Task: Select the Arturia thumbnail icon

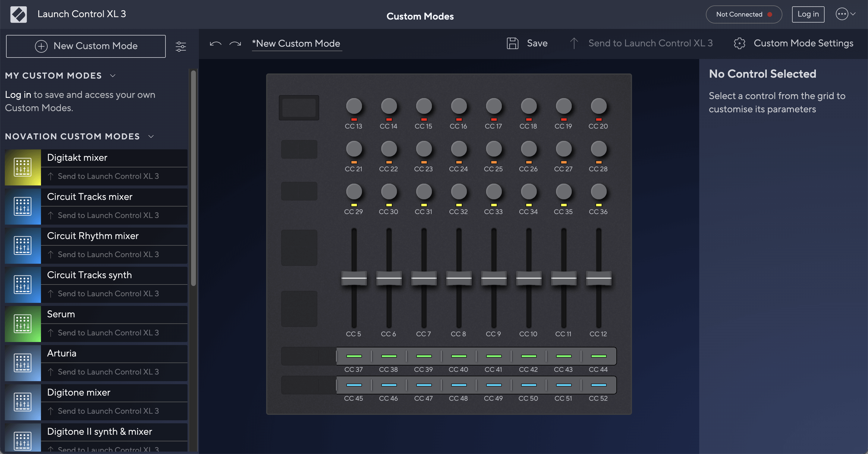Action: point(23,363)
